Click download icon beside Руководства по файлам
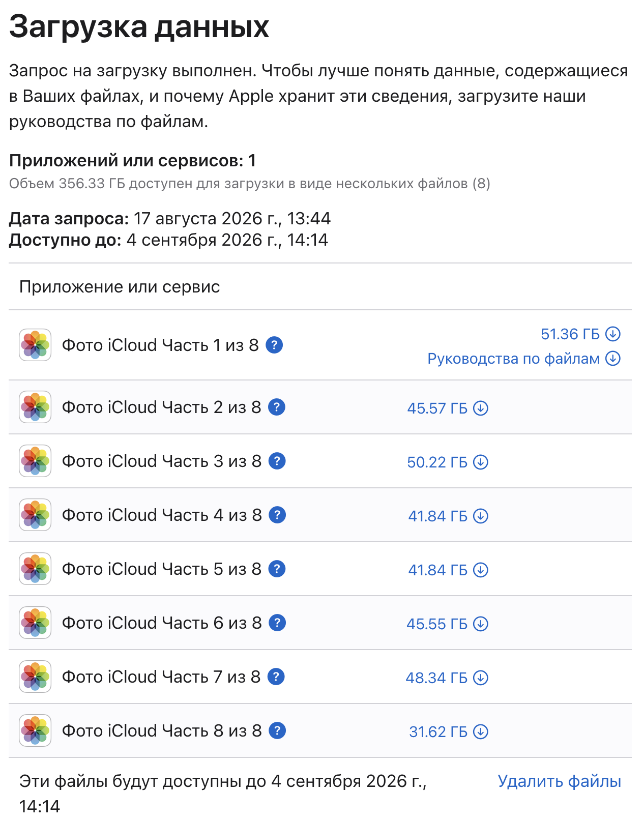Image resolution: width=644 pixels, height=821 pixels. point(613,359)
